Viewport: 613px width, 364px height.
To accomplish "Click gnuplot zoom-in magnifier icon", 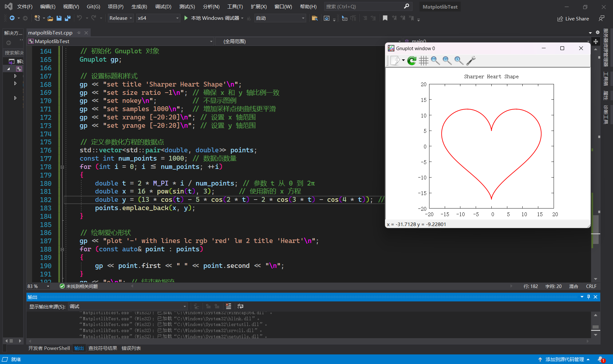I will (x=447, y=60).
